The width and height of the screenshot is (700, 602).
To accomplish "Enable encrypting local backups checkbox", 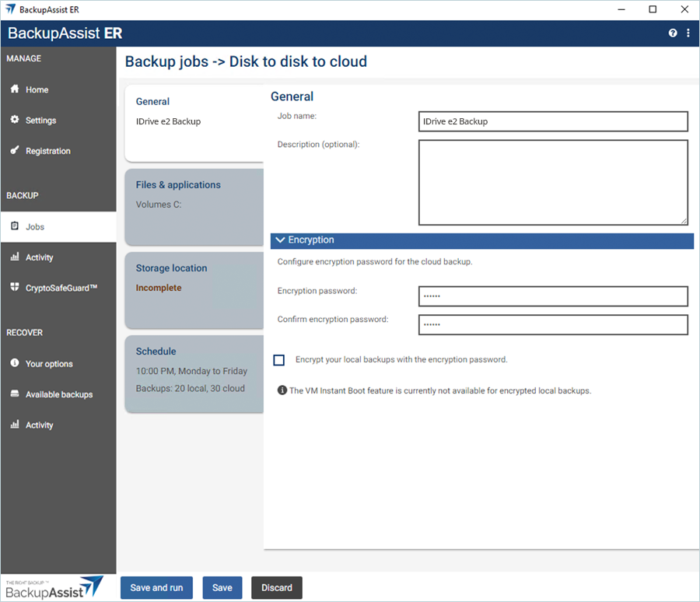I will click(x=279, y=360).
